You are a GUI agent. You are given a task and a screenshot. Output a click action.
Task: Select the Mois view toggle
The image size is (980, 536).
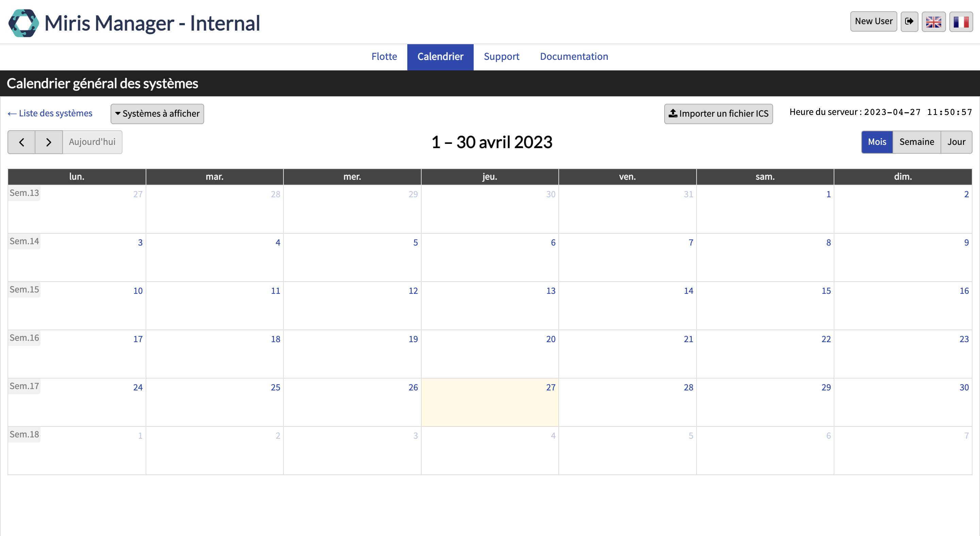pyautogui.click(x=877, y=142)
